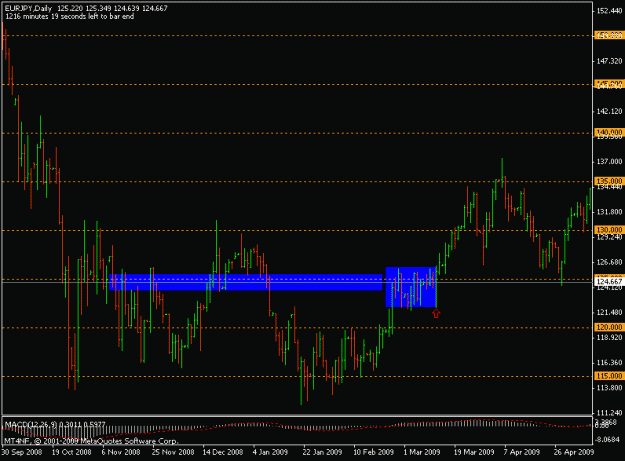
Task: Click the 6 Nov 2008 date label
Action: tap(121, 452)
